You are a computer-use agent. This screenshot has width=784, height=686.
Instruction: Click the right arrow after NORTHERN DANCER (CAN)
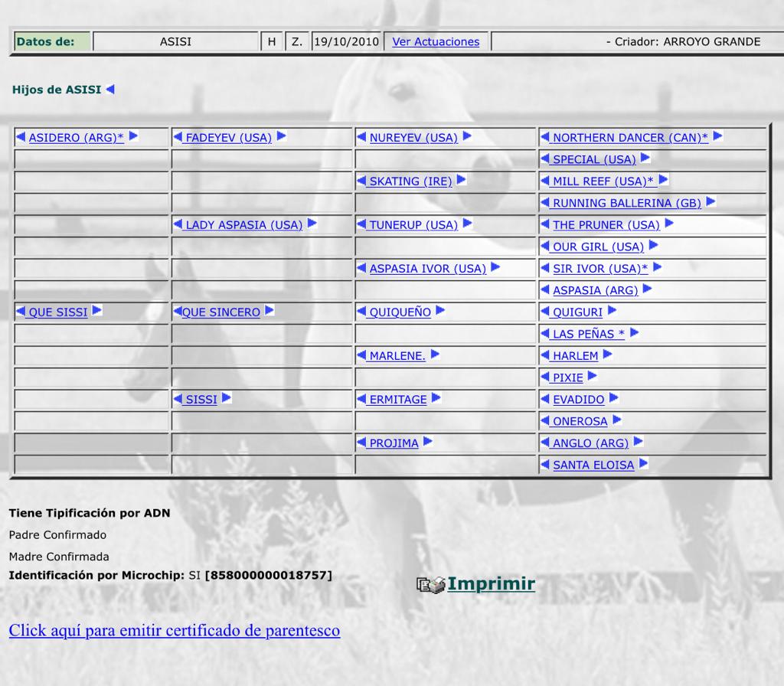point(717,137)
